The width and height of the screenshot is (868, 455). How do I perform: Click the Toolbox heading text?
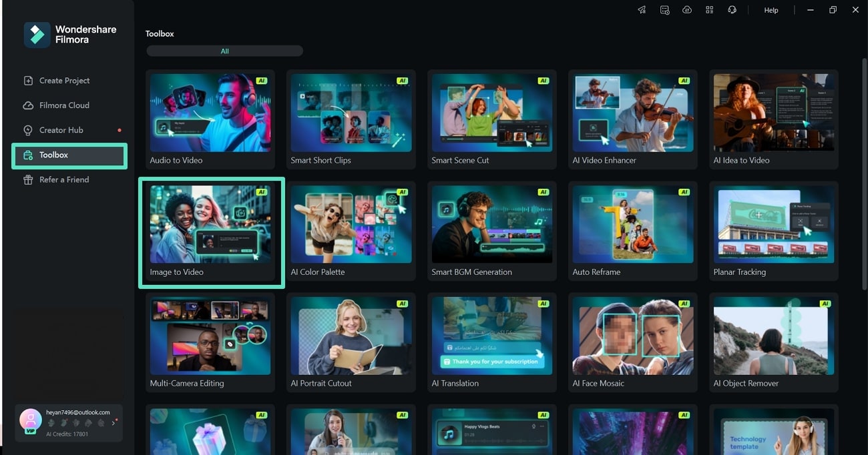tap(160, 33)
